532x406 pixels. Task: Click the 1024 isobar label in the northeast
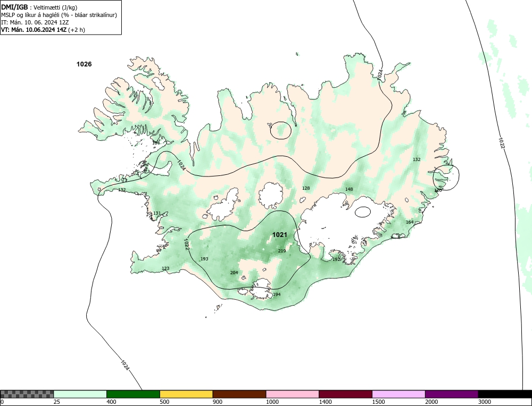[380, 74]
